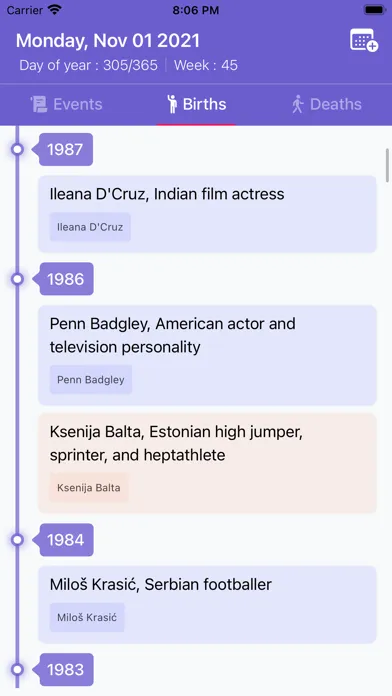
Task: Select the 1983 timeline marker
Action: (x=66, y=669)
